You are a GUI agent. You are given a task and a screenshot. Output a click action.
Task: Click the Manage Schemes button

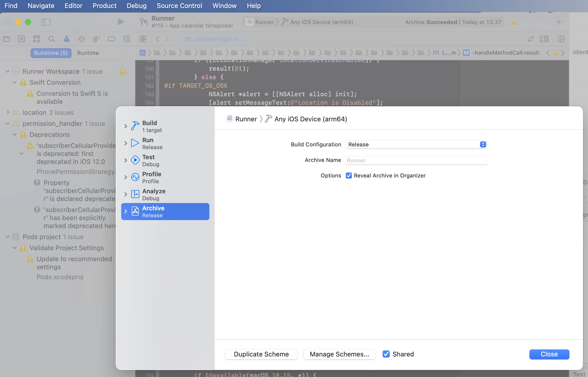[339, 354]
